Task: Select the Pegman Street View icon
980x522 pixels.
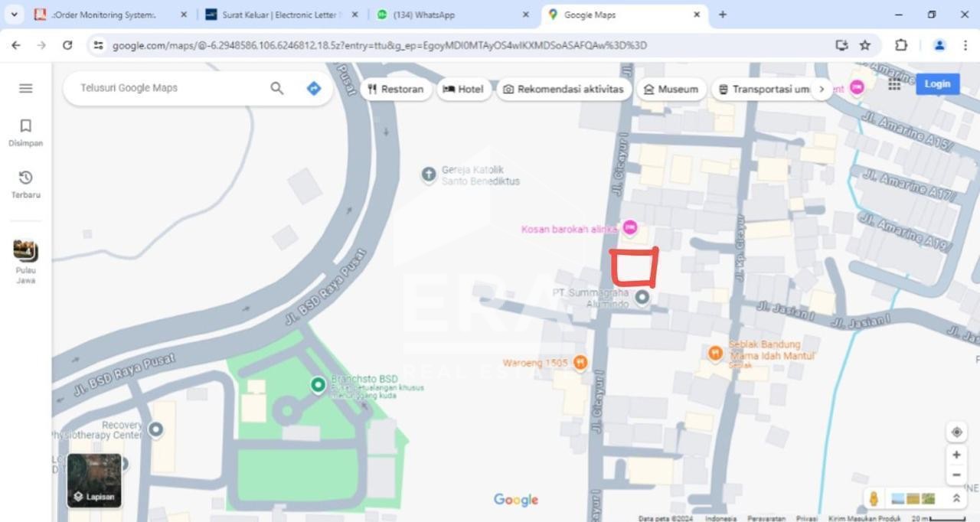Action: (x=874, y=499)
